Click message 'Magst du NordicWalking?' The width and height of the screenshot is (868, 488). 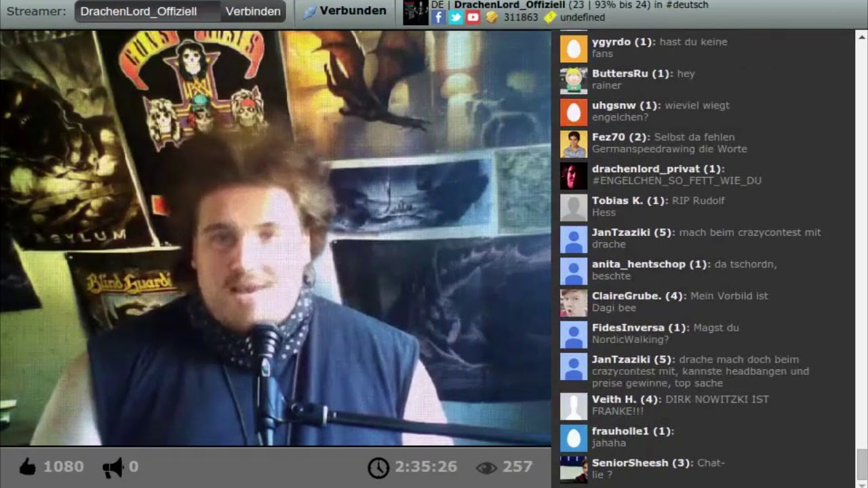pos(665,333)
